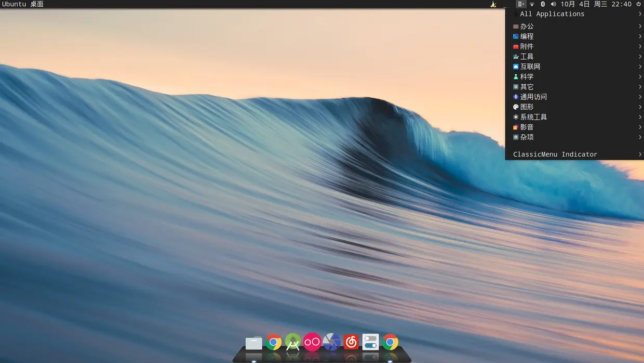The width and height of the screenshot is (644, 363).
Task: Open the All Applications submenu
Action: [574, 14]
